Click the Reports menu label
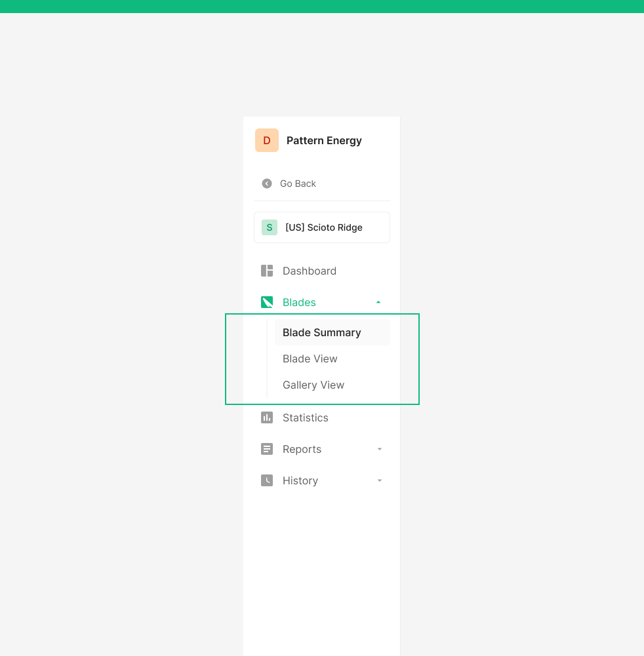The width and height of the screenshot is (644, 656). [x=302, y=449]
